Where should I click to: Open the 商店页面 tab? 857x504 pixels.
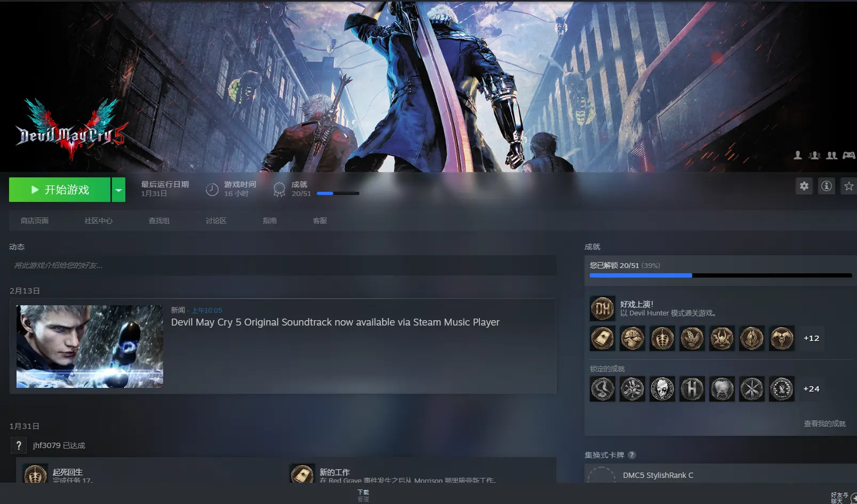(x=35, y=221)
